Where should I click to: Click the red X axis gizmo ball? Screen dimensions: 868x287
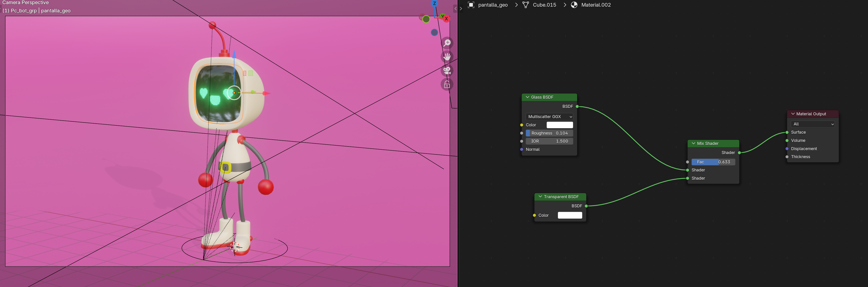pyautogui.click(x=446, y=19)
